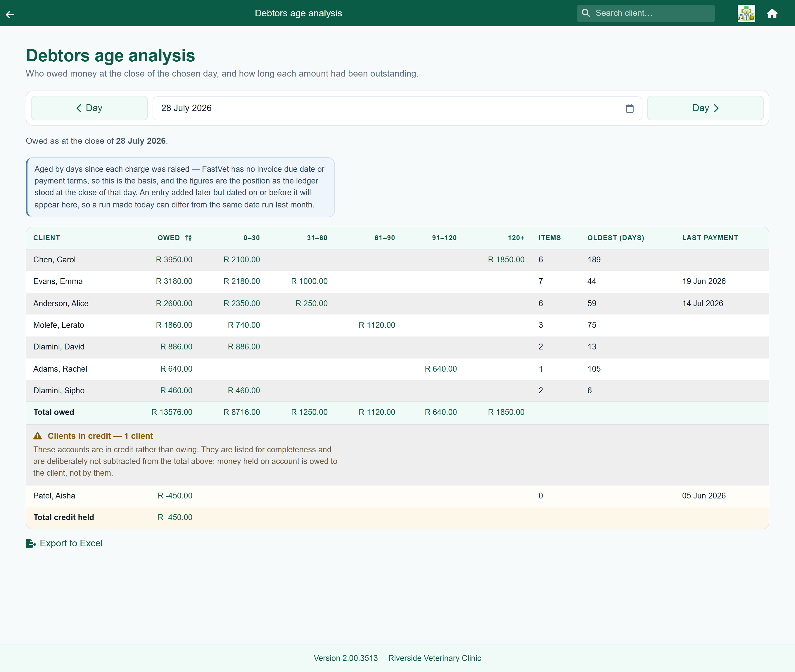795x672 pixels.
Task: Click the 19 Jun 2026 last payment
Action: click(x=704, y=281)
